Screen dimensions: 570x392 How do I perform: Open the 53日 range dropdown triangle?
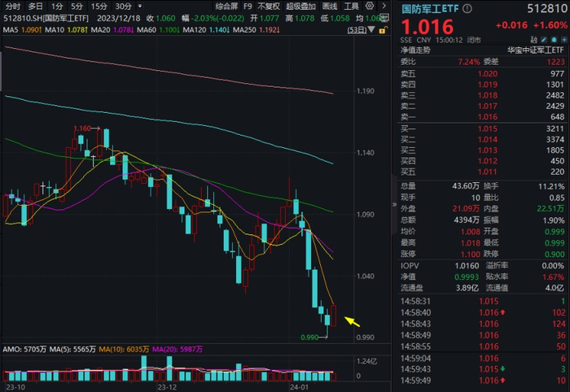click(x=371, y=30)
